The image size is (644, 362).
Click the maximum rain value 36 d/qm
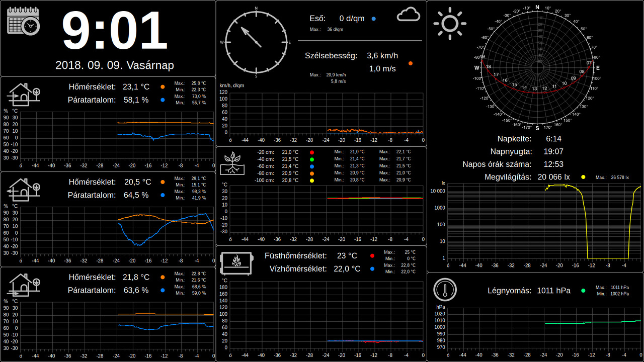coord(336,30)
